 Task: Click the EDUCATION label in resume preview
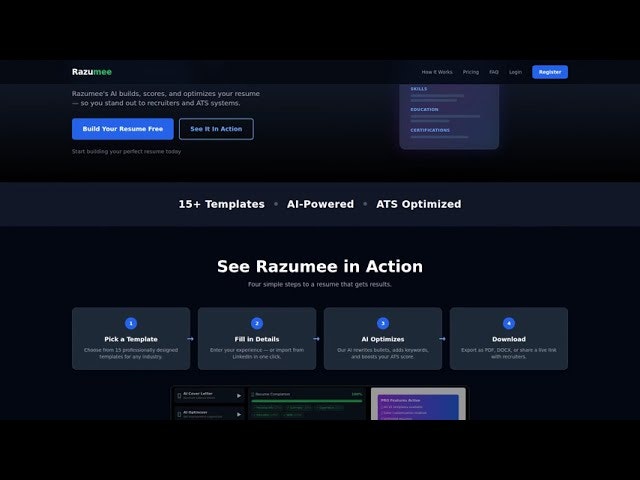(424, 109)
